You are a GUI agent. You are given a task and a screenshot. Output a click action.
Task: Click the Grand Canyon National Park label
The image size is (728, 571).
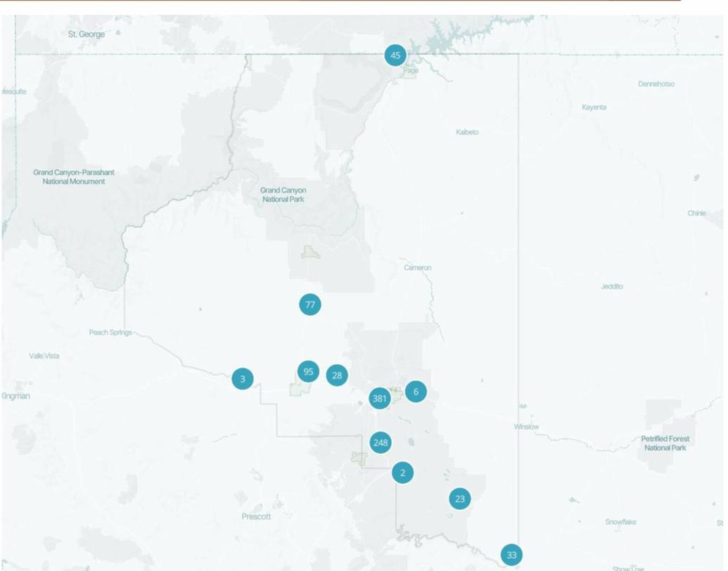click(283, 194)
